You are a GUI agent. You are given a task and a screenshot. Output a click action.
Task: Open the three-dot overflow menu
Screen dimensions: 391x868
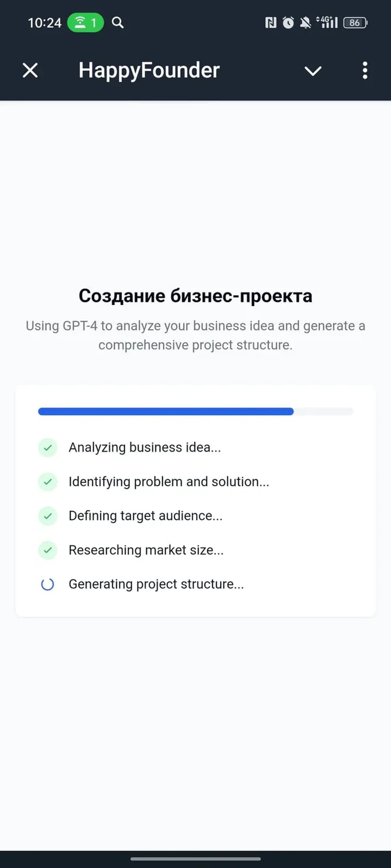365,71
